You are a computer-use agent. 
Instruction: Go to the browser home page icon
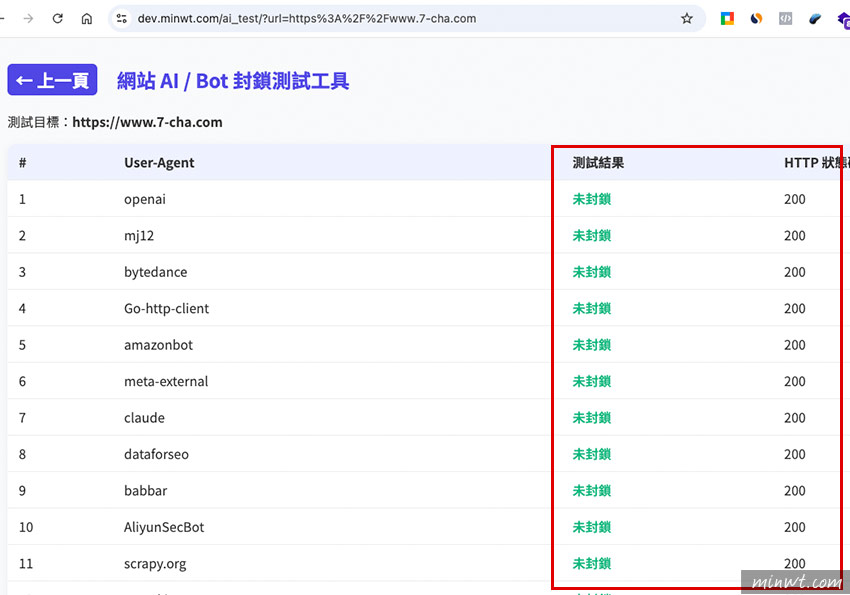point(87,18)
